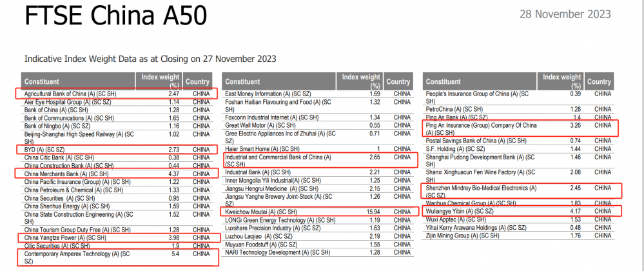The image size is (644, 271).
Task: Click Postal Savings Bank of China
Action: (x=476, y=141)
